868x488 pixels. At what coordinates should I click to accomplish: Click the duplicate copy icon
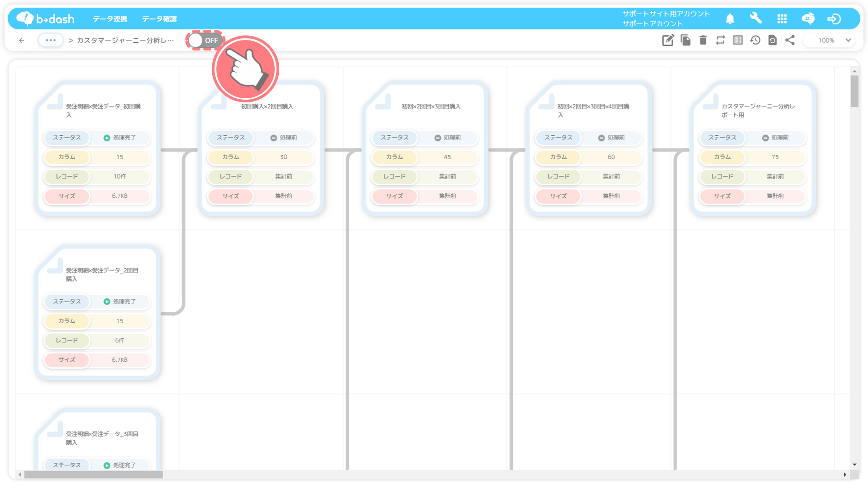(686, 40)
